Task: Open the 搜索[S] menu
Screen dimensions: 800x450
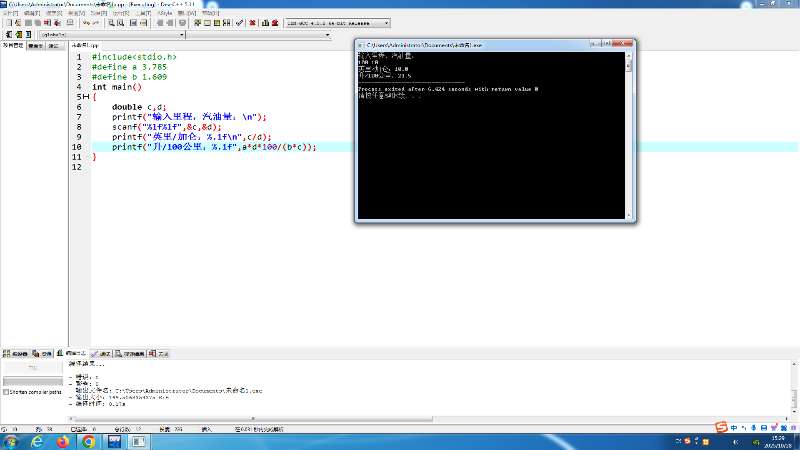Action: click(x=54, y=13)
